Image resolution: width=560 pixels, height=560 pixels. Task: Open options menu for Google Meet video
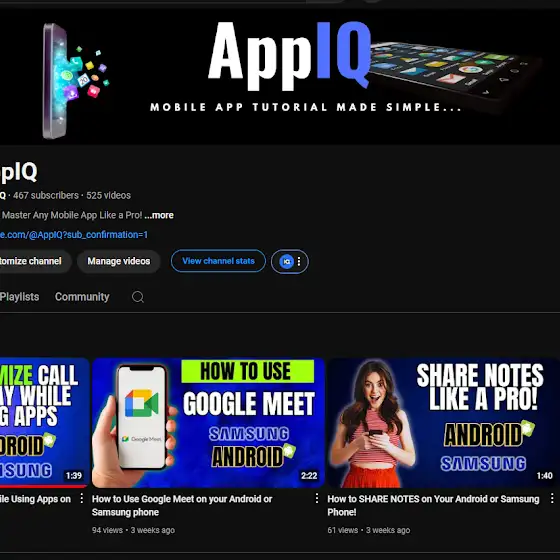(x=316, y=498)
